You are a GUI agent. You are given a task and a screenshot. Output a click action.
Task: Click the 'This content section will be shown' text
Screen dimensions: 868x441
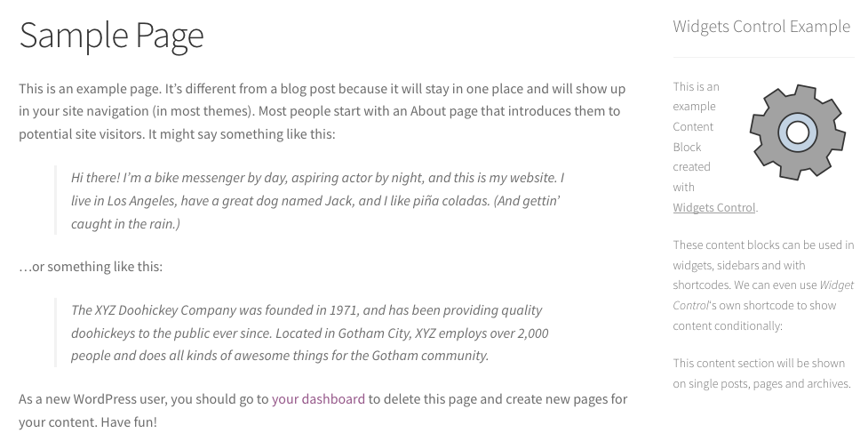pos(761,373)
